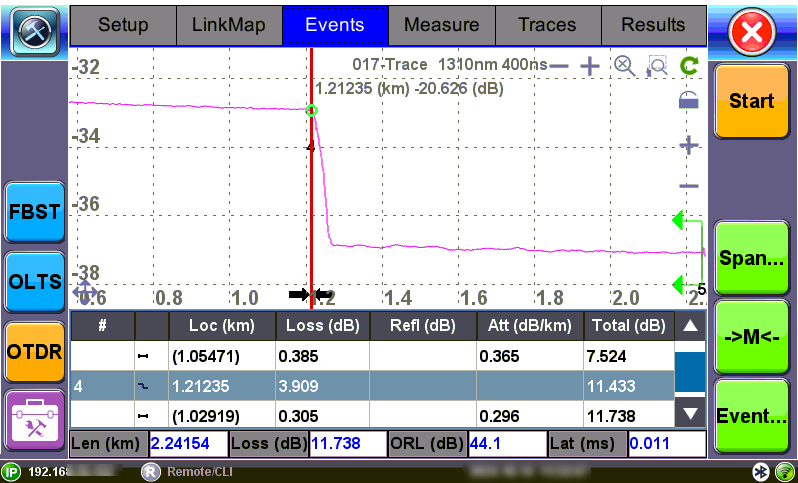Screen dimensions: 798x483
Task: Select the zoom-to-area magnifier icon
Action: (x=656, y=66)
